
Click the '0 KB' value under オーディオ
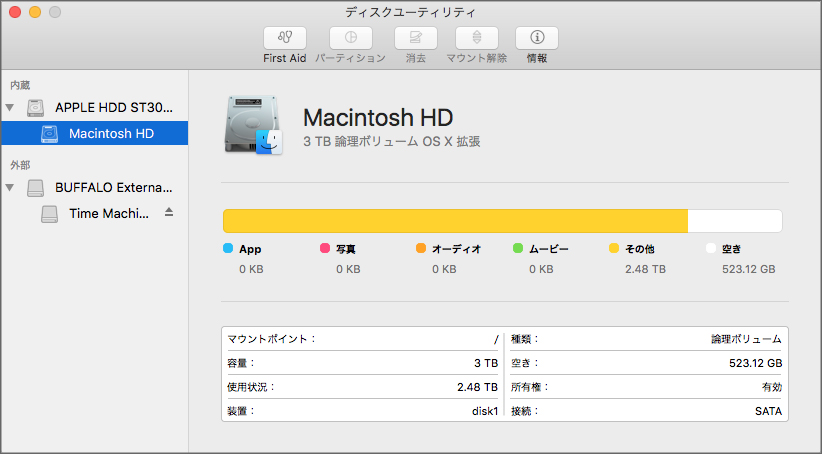(x=444, y=269)
